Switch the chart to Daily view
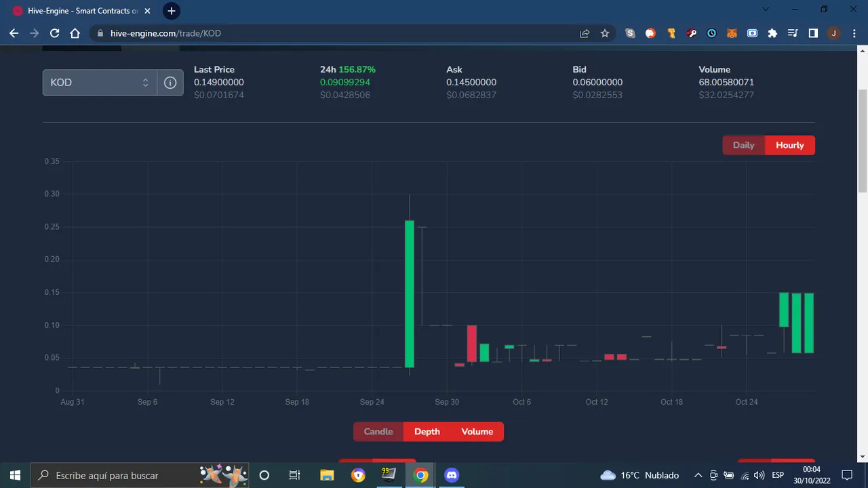868x488 pixels. coord(743,145)
